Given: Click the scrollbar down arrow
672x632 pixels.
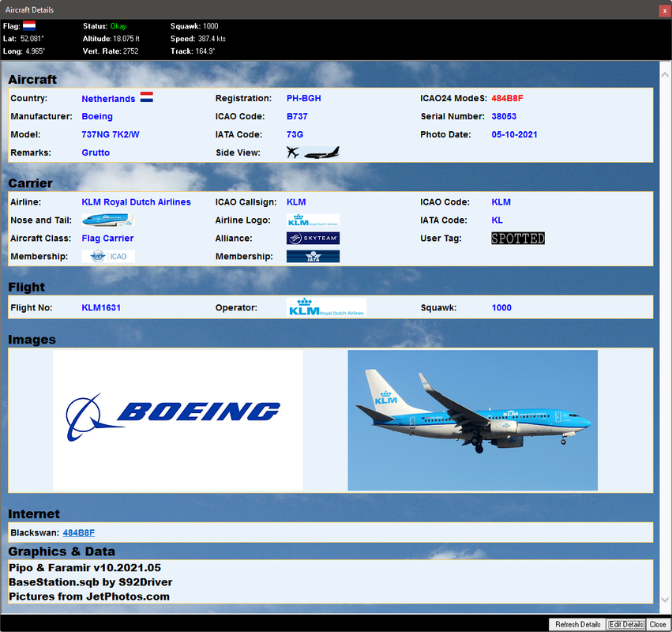Looking at the screenshot, I should 665,600.
